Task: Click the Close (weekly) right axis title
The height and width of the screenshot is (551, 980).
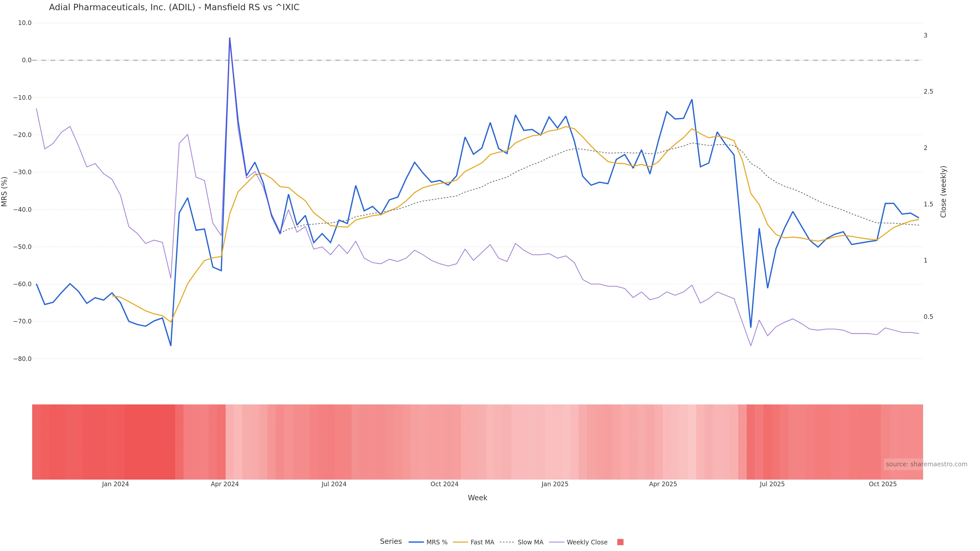Action: [x=943, y=191]
